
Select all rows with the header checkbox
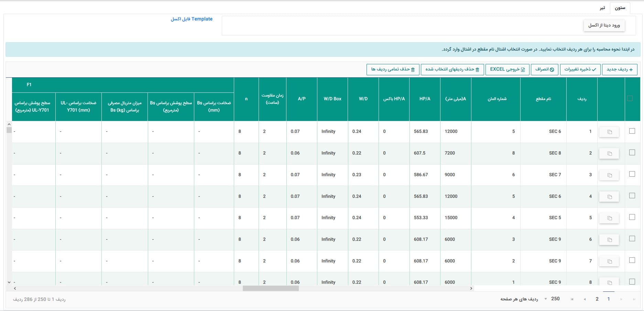pyautogui.click(x=630, y=99)
